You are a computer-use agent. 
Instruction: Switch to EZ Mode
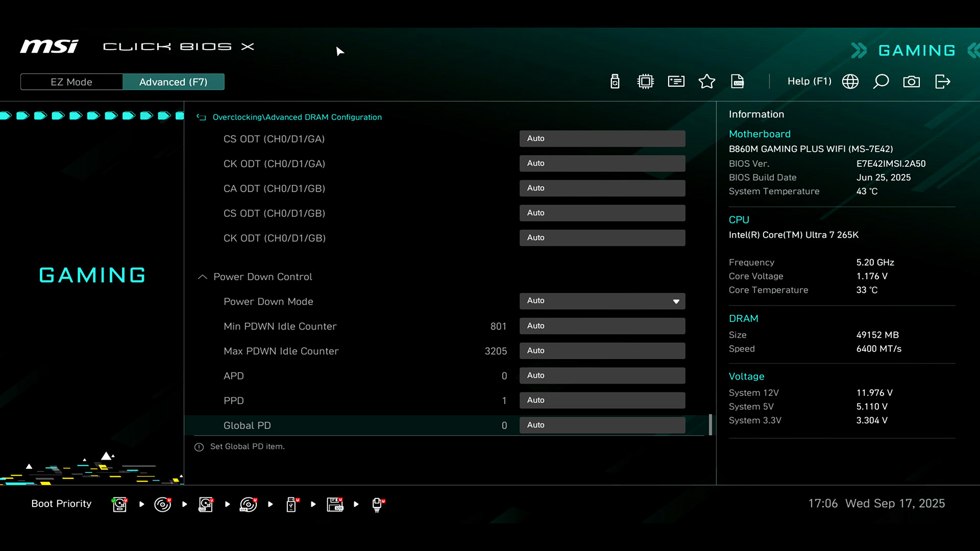[71, 82]
